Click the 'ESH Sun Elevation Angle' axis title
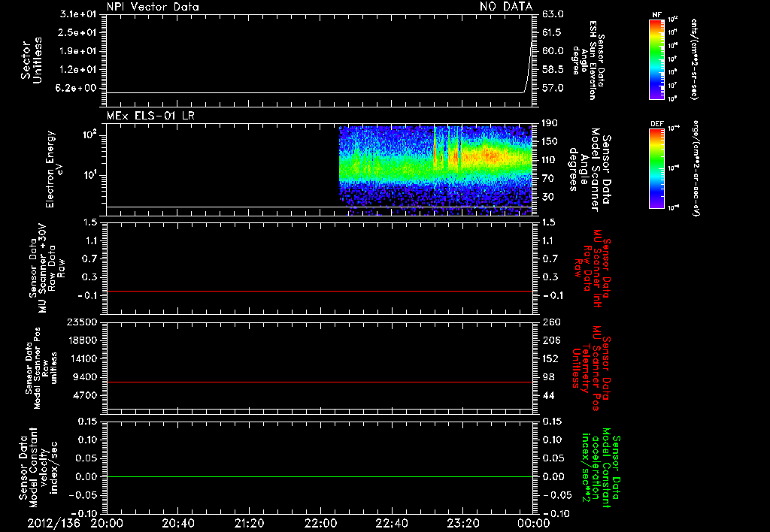This screenshot has height=532, width=770. (x=587, y=60)
